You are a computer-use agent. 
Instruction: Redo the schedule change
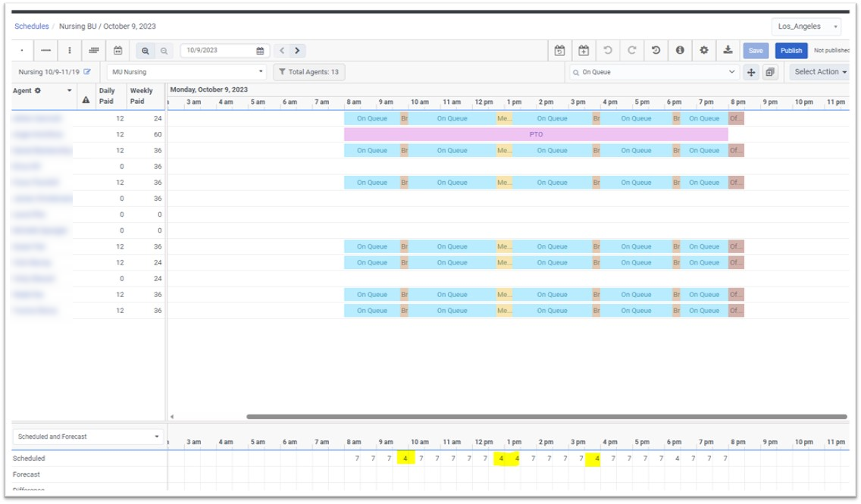[632, 51]
